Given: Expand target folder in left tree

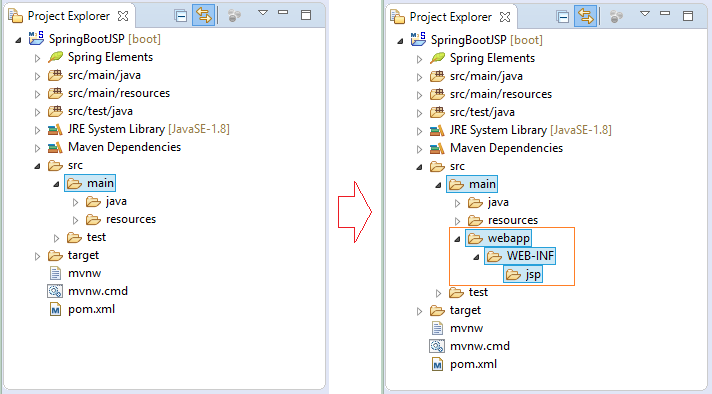Looking at the screenshot, I should [x=37, y=256].
